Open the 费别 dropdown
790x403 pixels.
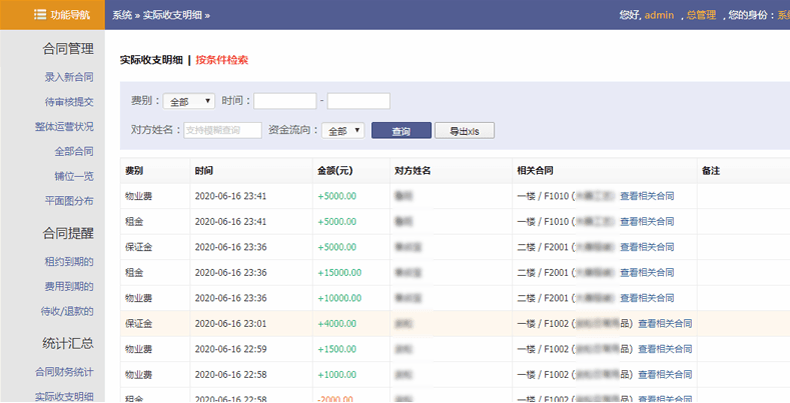(189, 101)
